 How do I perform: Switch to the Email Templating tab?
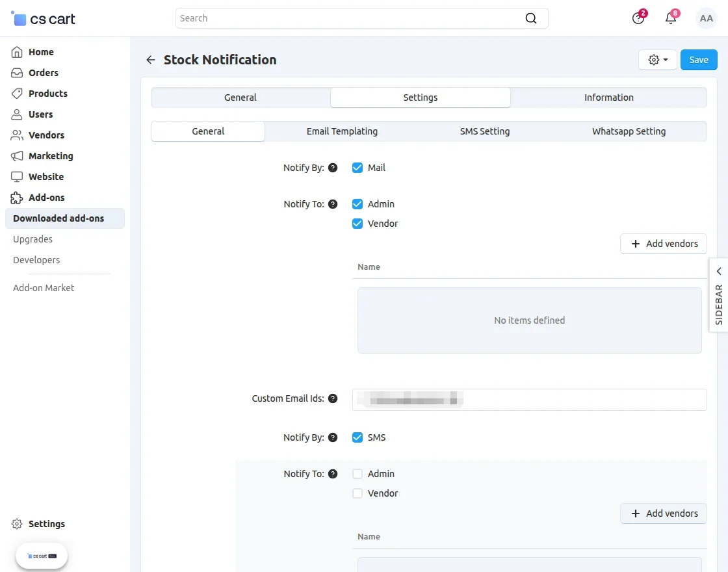tap(342, 131)
